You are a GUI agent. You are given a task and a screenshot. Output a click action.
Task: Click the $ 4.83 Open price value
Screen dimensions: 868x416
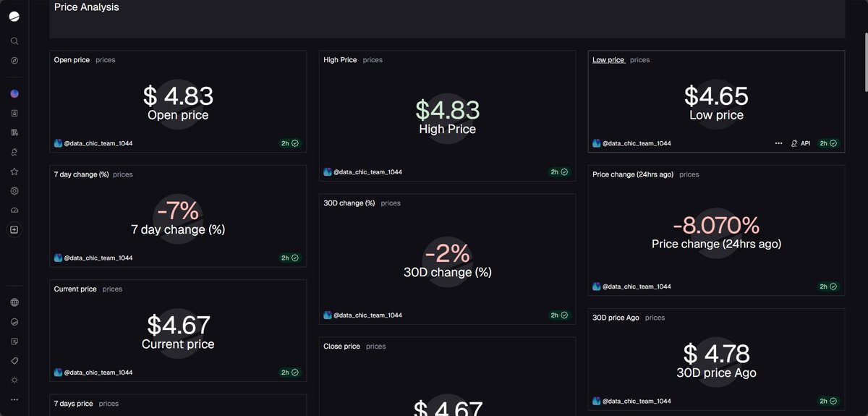coord(178,96)
